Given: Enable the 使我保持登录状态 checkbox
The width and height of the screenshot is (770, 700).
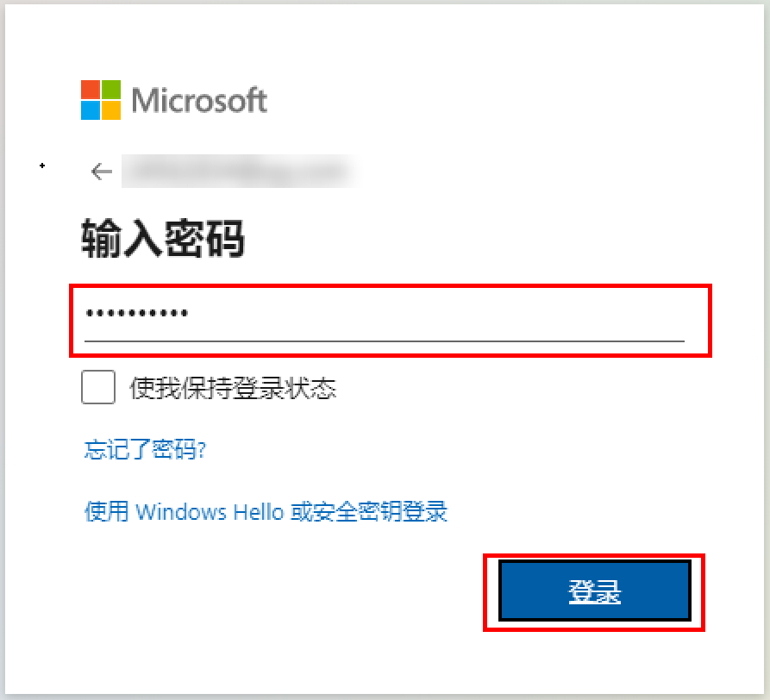Looking at the screenshot, I should coord(98,387).
